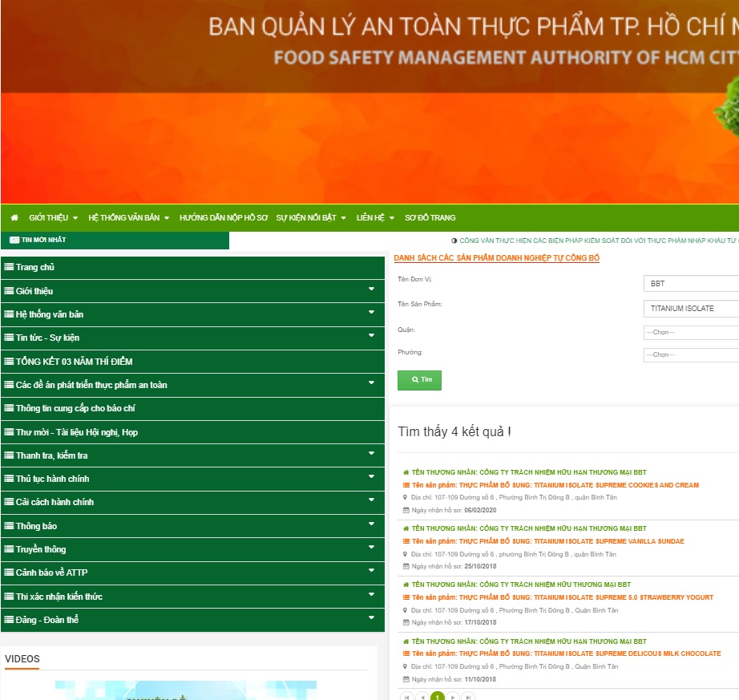Click the home icon in the green navigation bar

(14, 218)
